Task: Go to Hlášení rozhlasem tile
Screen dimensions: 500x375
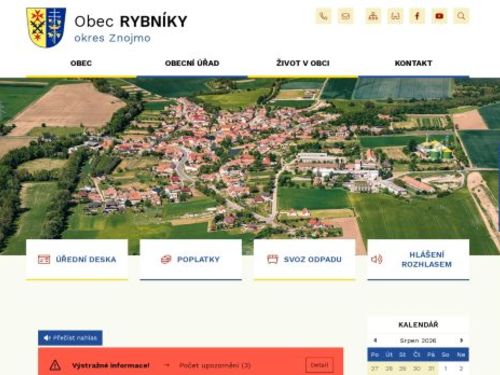Action: click(x=418, y=259)
